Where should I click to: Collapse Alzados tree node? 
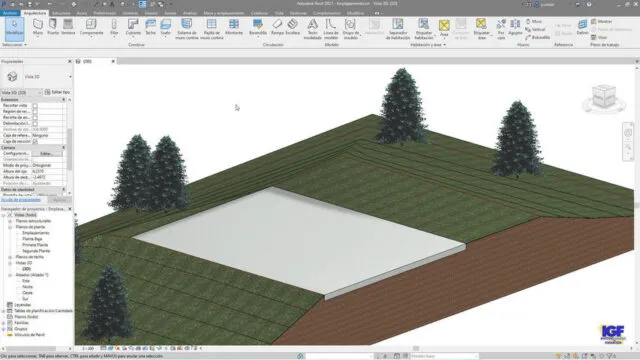tap(10, 275)
